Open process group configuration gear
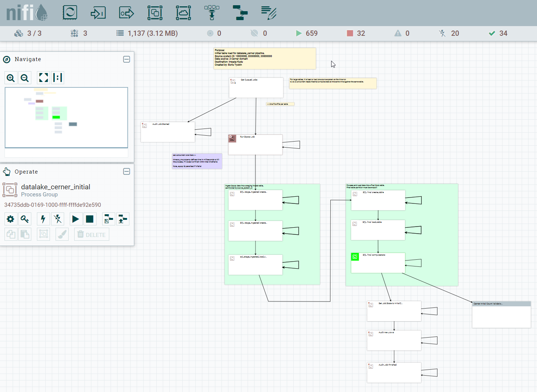537x392 pixels. click(11, 219)
